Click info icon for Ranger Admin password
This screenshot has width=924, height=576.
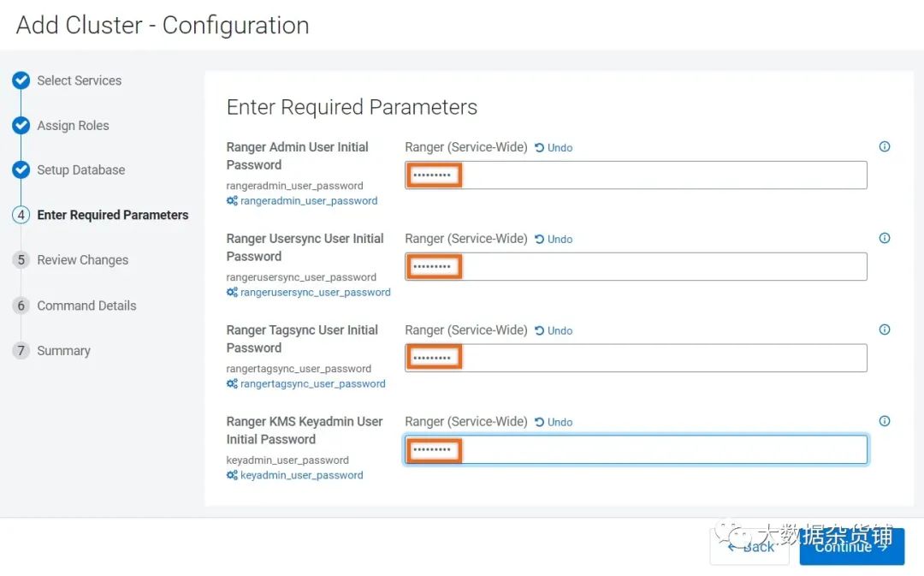(x=884, y=147)
